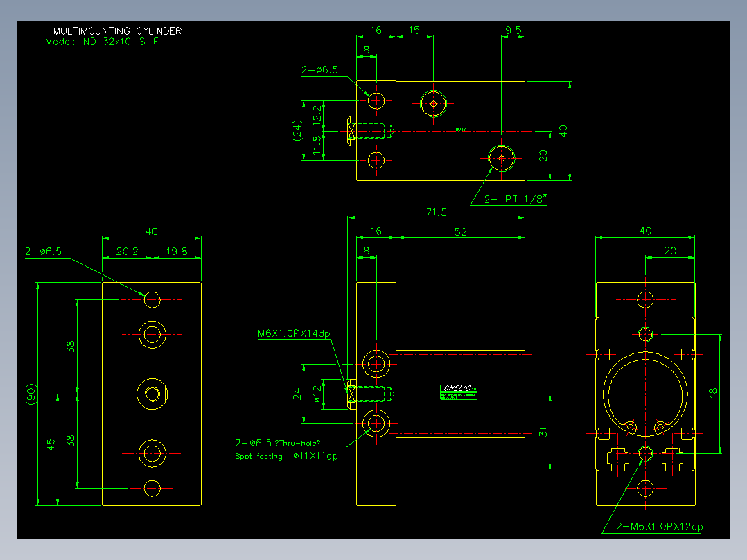Click the CHELIC nameplate on cylinder body
Screen dimensions: 747x560
[x=458, y=392]
